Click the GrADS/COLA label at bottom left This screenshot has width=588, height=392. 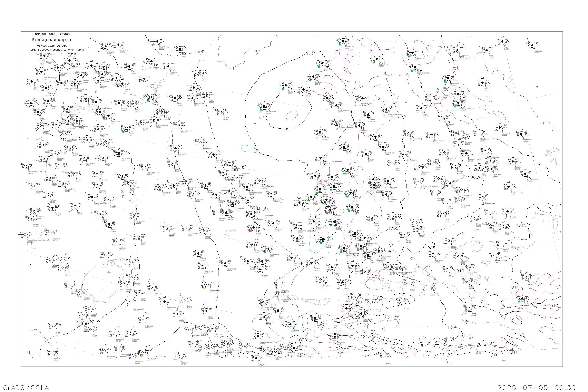click(26, 387)
